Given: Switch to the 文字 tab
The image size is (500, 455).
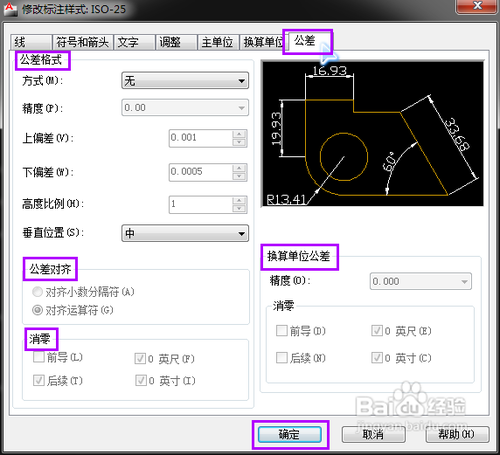Looking at the screenshot, I should pos(134,42).
